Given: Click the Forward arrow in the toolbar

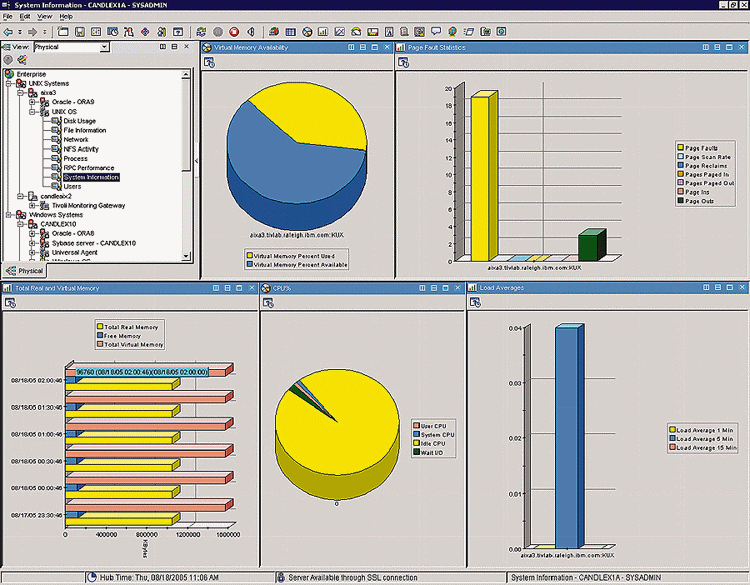Looking at the screenshot, I should click(x=33, y=32).
